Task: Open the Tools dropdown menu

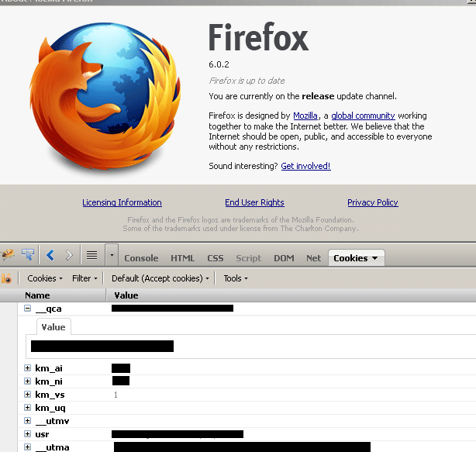Action: pos(236,278)
